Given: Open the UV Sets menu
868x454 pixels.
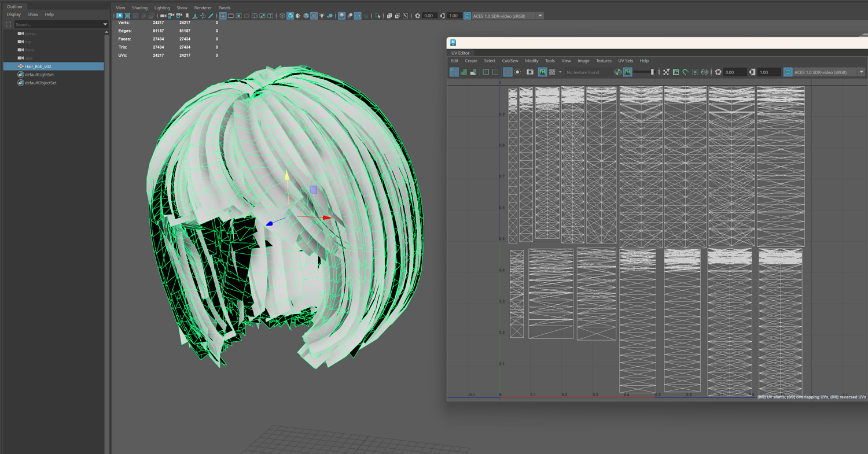Looking at the screenshot, I should pyautogui.click(x=625, y=61).
